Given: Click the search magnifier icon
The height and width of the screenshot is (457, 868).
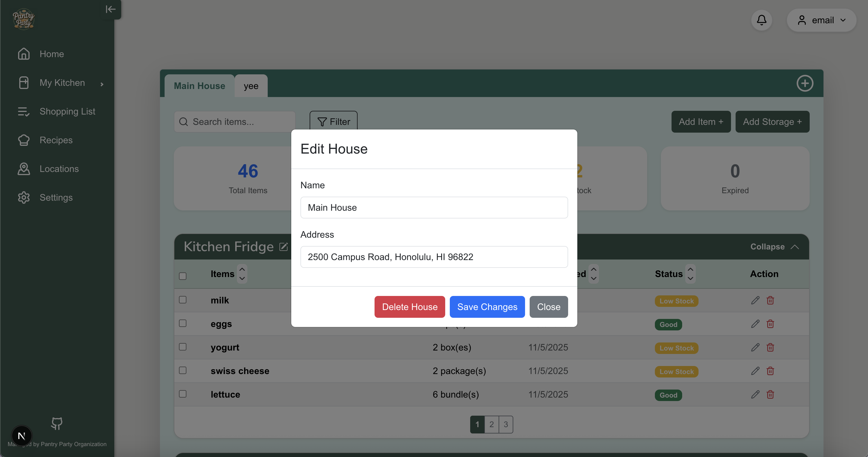Looking at the screenshot, I should (x=184, y=122).
